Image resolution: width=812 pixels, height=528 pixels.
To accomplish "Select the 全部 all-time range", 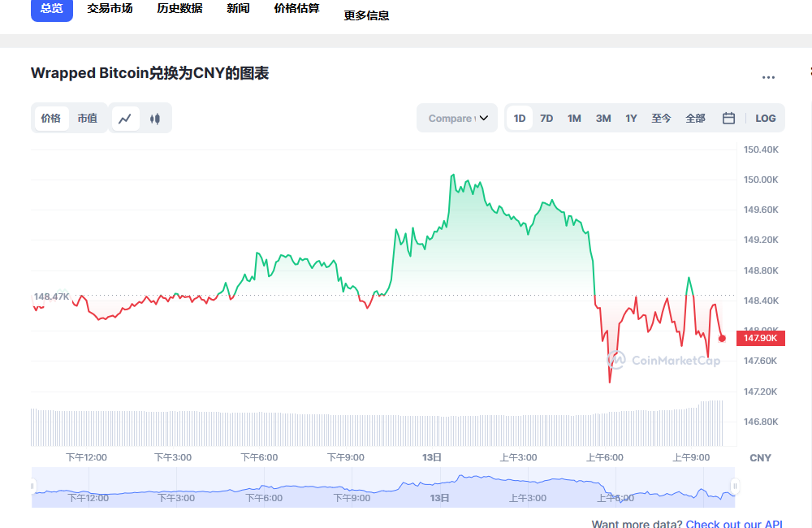I will pyautogui.click(x=696, y=118).
